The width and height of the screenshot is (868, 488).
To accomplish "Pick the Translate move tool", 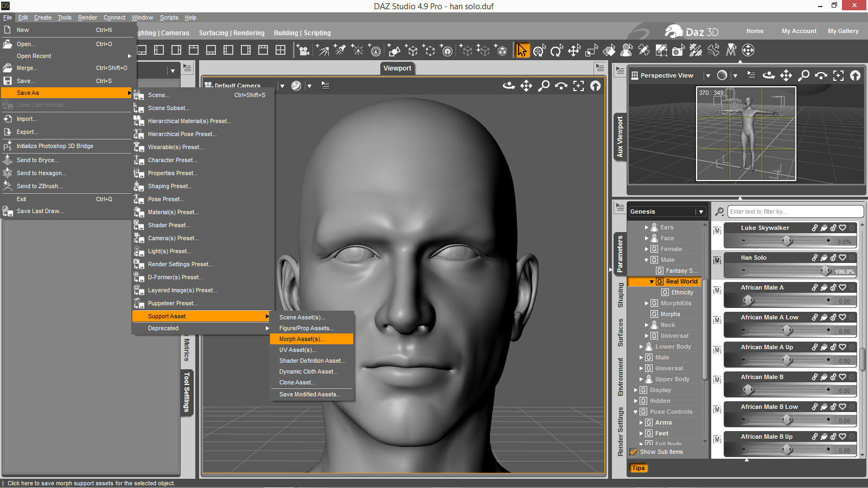I will pos(574,50).
